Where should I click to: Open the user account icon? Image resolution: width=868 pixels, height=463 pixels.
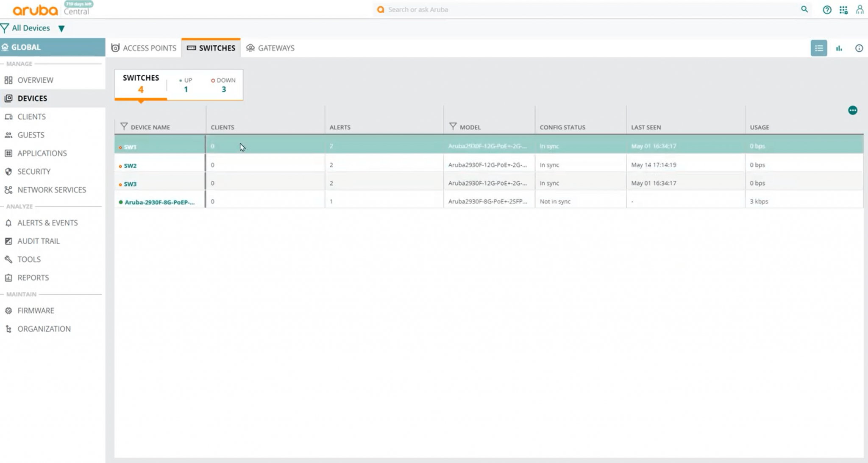click(x=860, y=10)
